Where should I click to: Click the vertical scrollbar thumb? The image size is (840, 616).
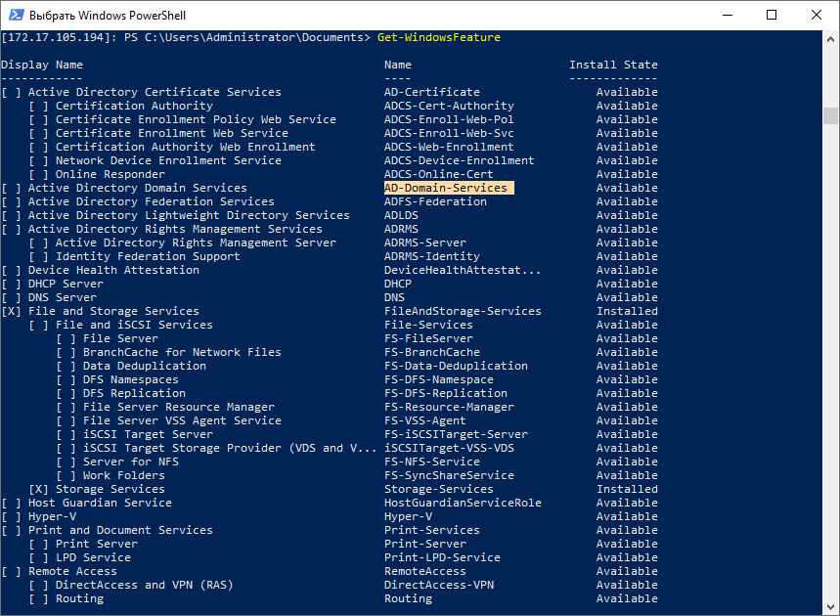(x=831, y=115)
